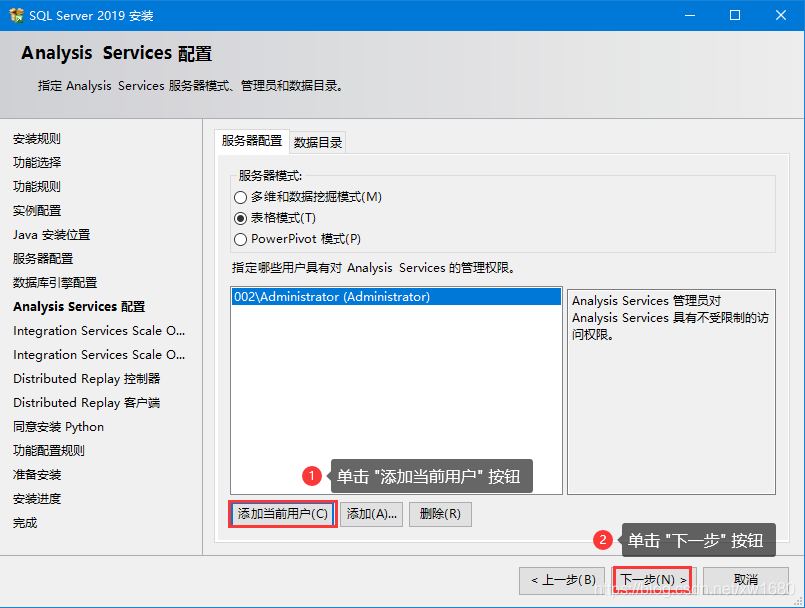
Task: Click 数据库引擎配置 in the step list
Action: (55, 283)
